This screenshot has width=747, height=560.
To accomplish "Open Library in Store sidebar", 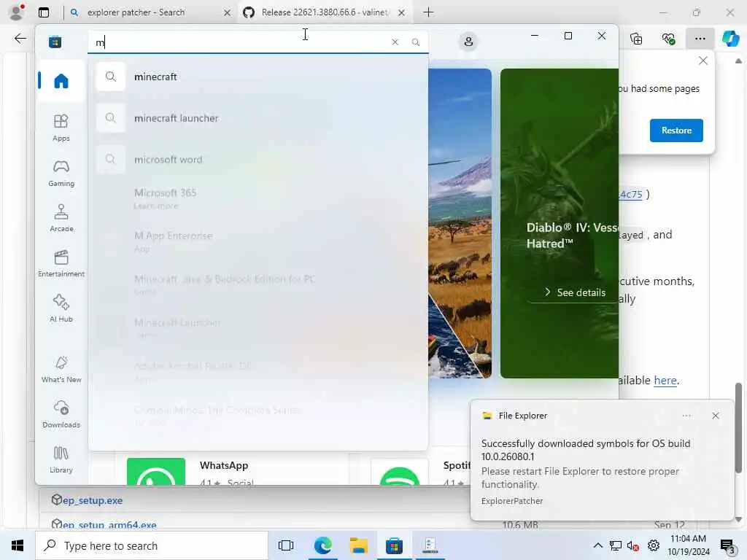I will (61, 459).
